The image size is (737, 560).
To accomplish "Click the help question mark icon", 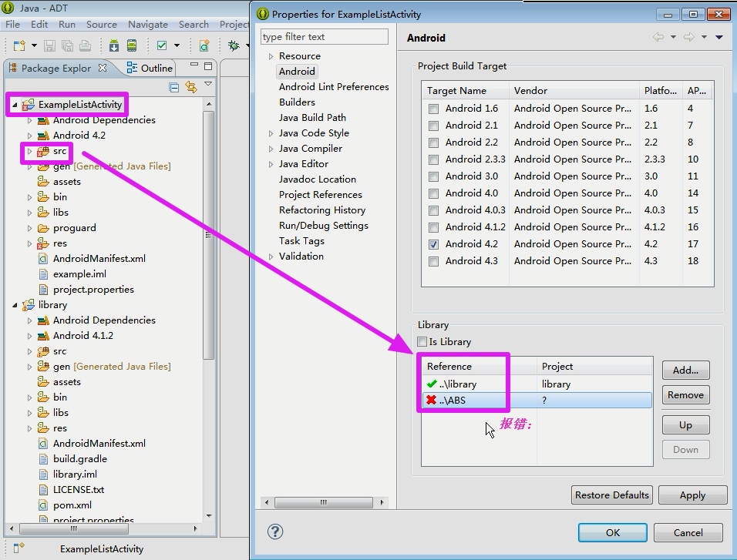I will point(275,531).
